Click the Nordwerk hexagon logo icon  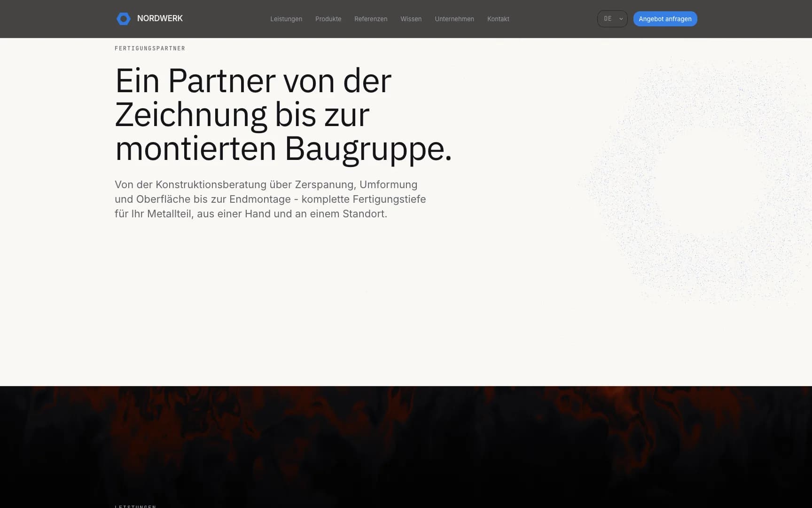[x=124, y=19]
